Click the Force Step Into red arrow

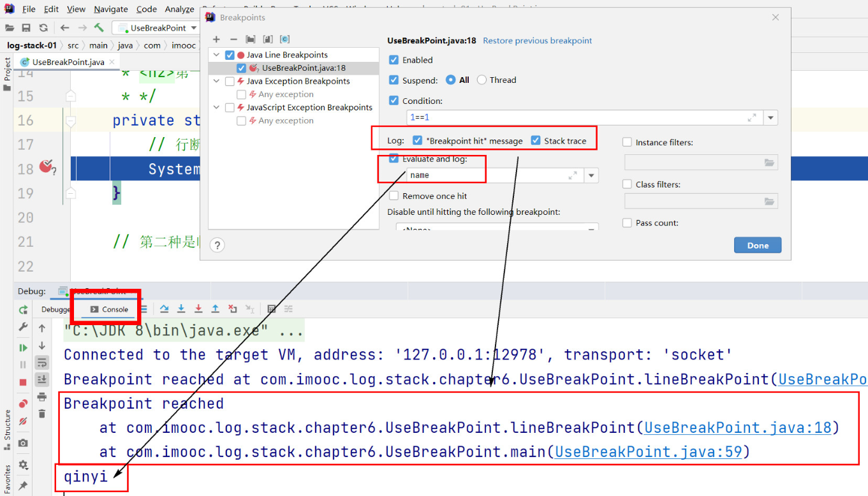click(x=198, y=309)
